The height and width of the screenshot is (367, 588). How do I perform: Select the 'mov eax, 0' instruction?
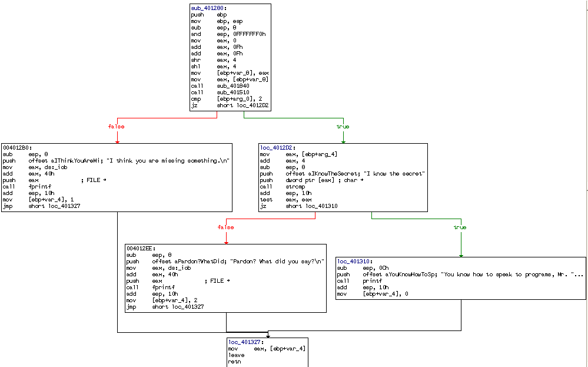click(214, 41)
